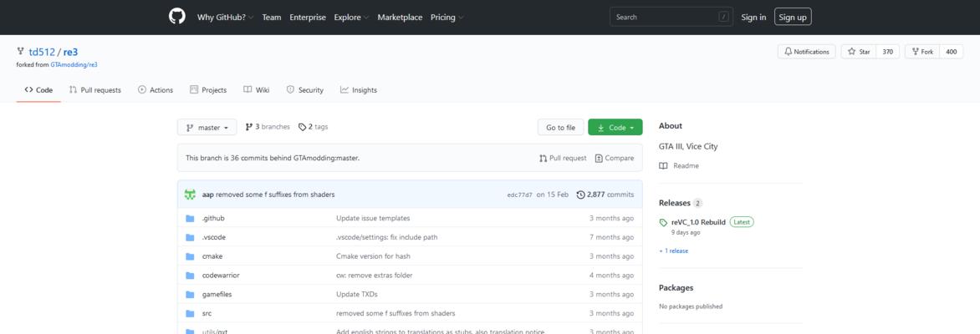Click the codewarrior folder icon
980x334 pixels.
click(190, 276)
